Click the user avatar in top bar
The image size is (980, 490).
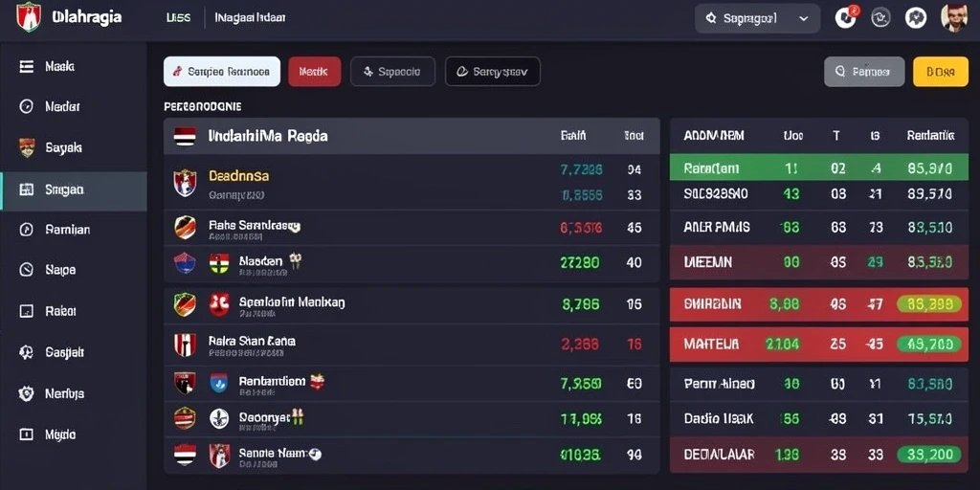pos(954,18)
